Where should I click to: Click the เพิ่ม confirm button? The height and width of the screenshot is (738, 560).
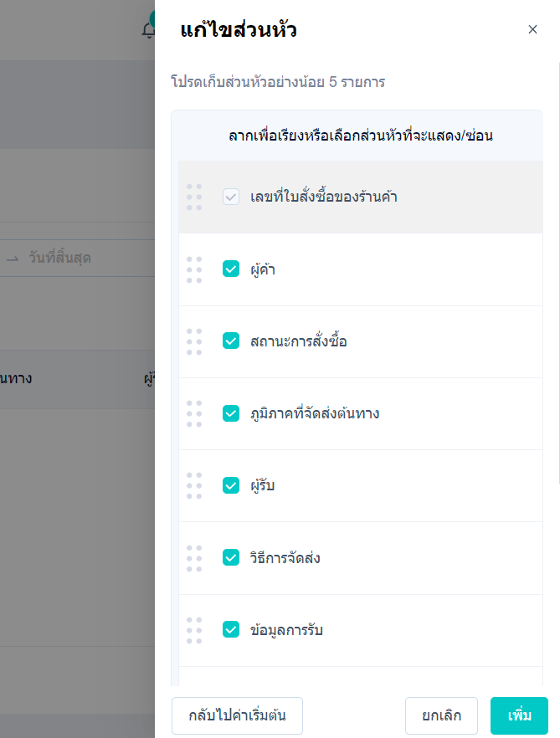519,715
